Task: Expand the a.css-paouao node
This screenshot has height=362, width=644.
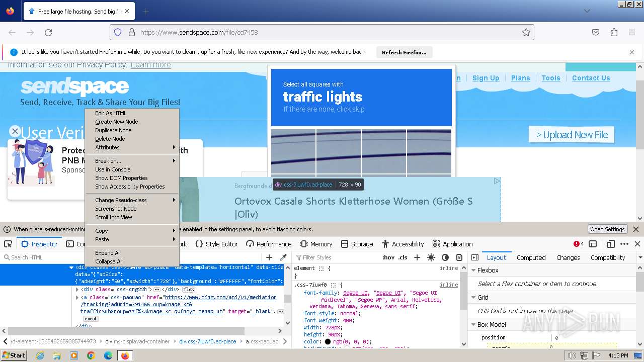Action: (x=77, y=298)
